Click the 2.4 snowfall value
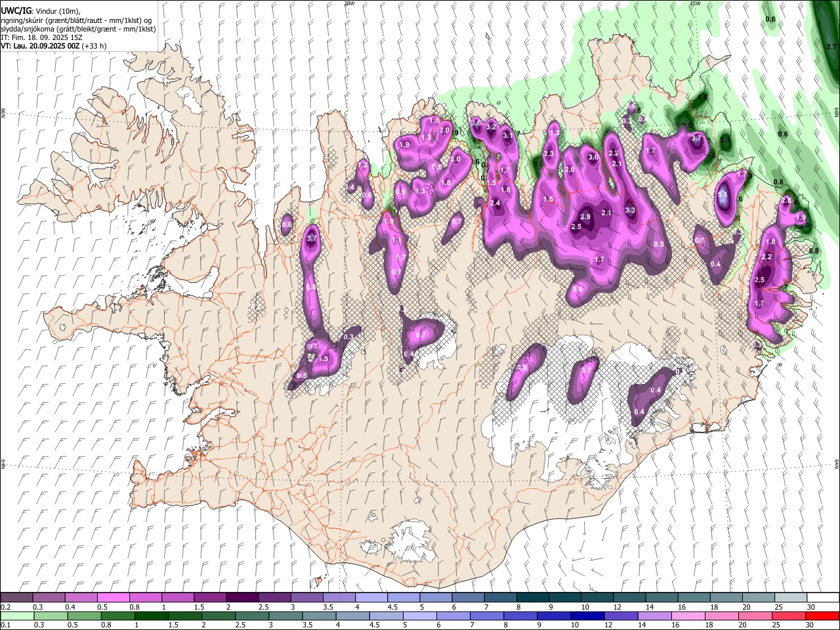This screenshot has height=630, width=840. pos(495,203)
